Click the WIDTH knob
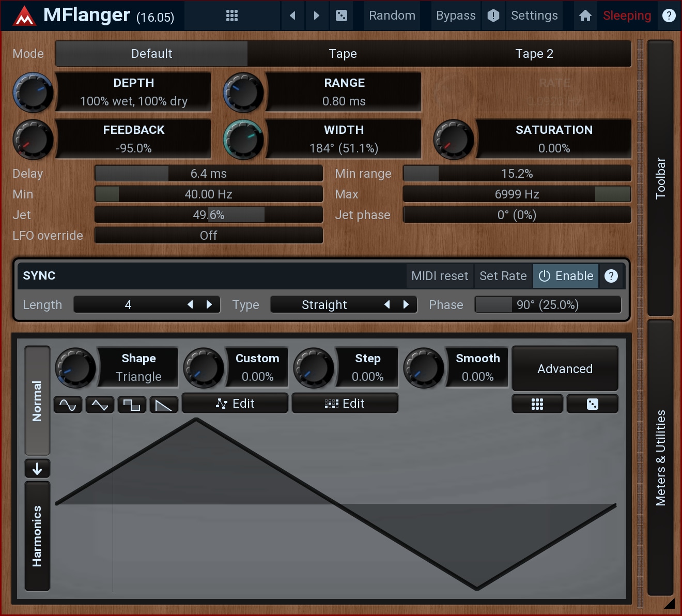682x616 pixels. tap(243, 140)
